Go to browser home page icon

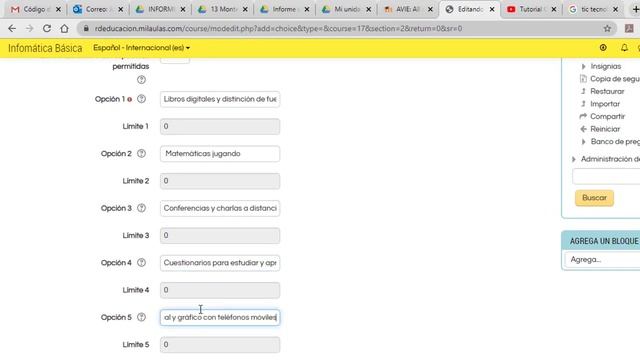coord(64,28)
